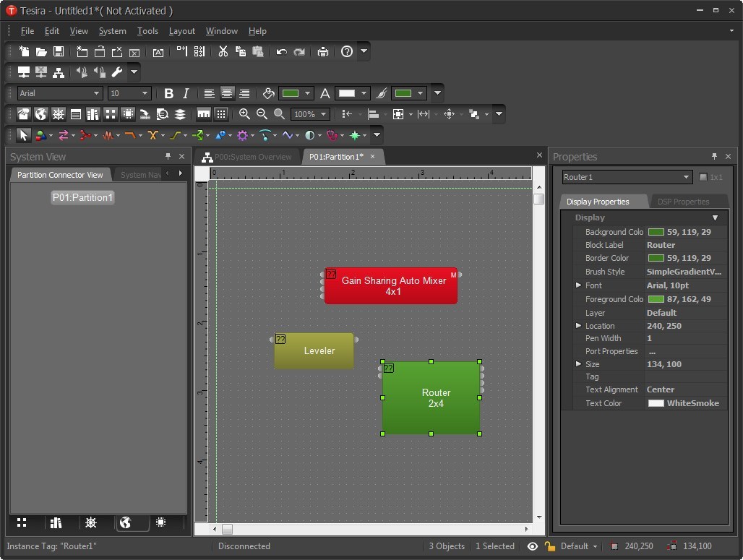Save the document with floppy icon
This screenshot has height=560, width=743.
coord(59,51)
